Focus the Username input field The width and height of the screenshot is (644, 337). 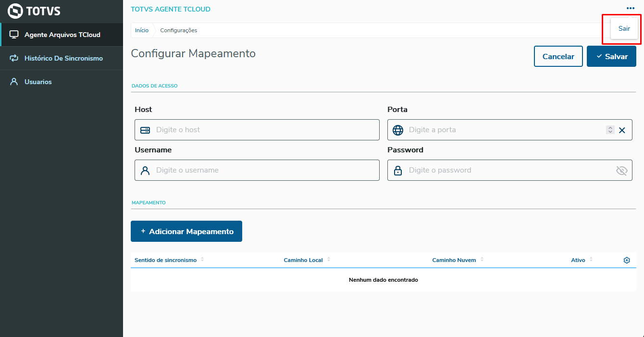(x=257, y=170)
